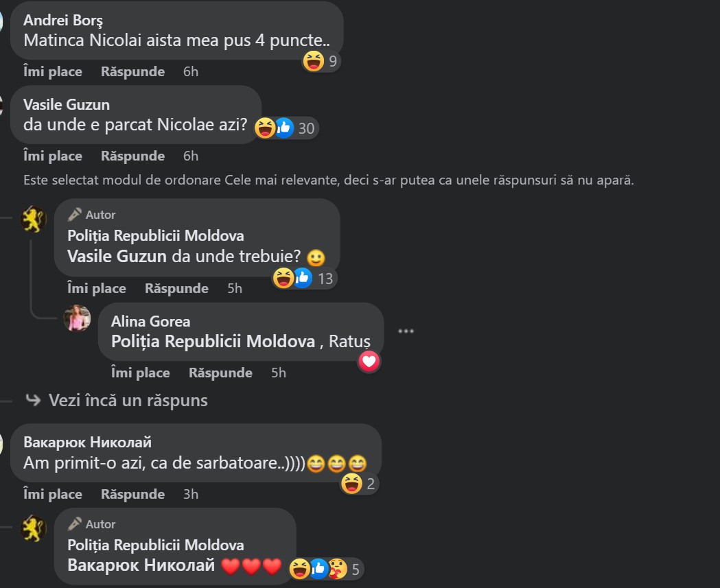The image size is (720, 588).
Task: Open Poliția Republicii Moldova avatar beside 'da unde trebuie?'
Action: (34, 219)
